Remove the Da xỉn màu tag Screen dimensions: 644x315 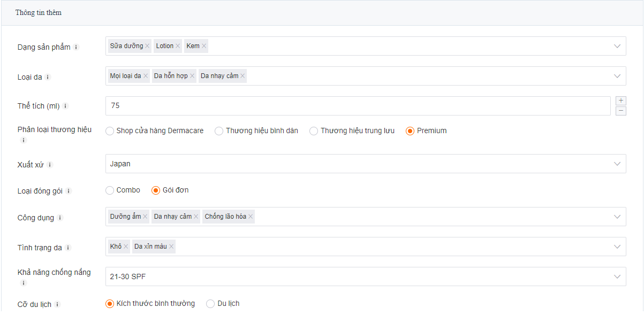171,247
